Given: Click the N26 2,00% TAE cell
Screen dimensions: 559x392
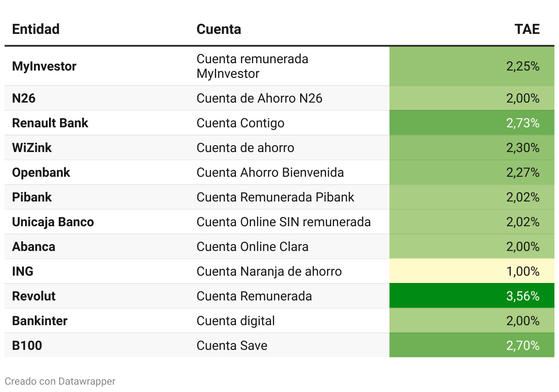Looking at the screenshot, I should point(472,98).
